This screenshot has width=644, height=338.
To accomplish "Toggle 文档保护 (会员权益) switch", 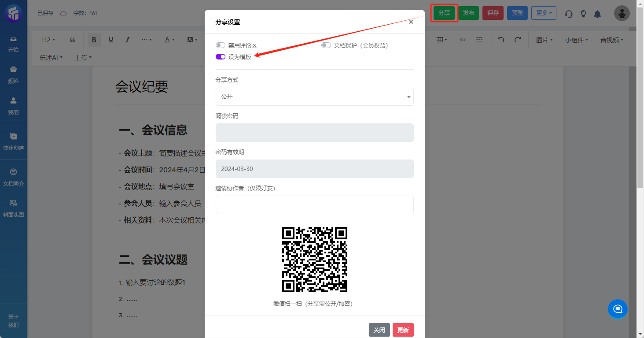I will [x=326, y=45].
